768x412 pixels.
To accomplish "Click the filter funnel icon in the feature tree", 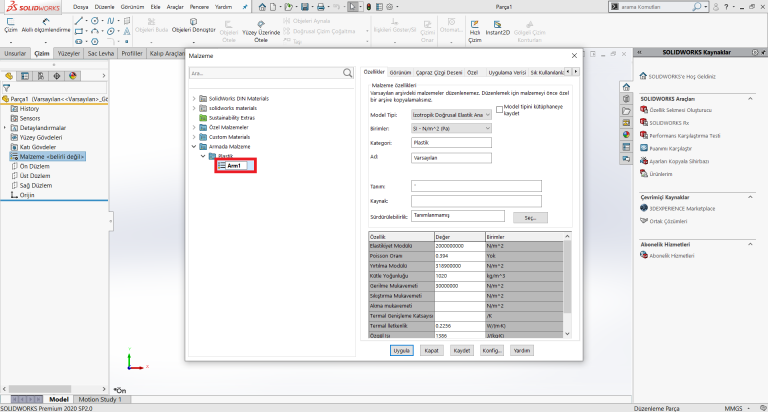I will click(7, 86).
